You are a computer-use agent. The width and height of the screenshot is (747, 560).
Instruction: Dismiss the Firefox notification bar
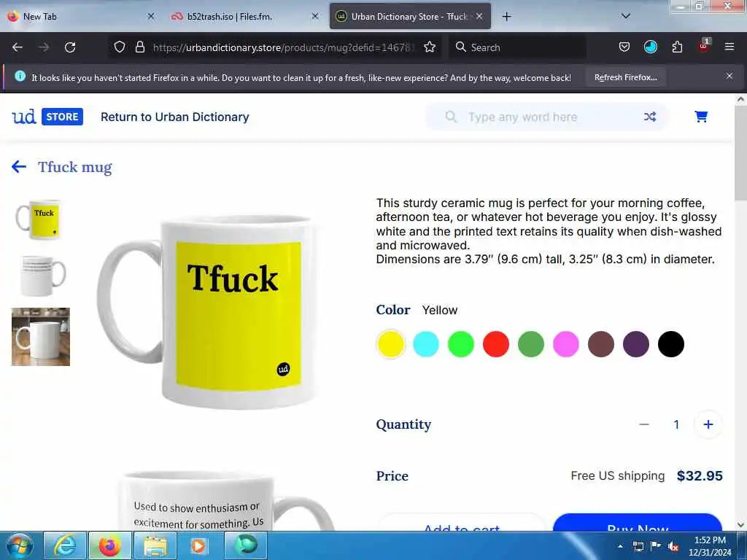729,76
